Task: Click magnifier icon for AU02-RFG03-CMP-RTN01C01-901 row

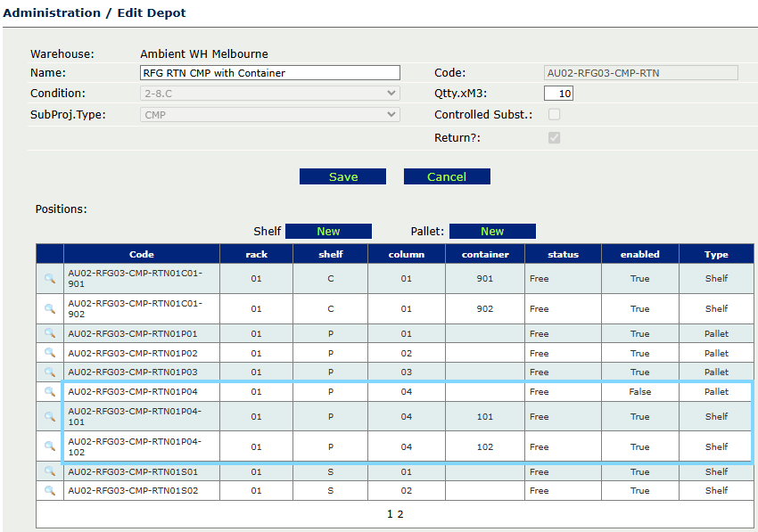Action: coord(50,279)
